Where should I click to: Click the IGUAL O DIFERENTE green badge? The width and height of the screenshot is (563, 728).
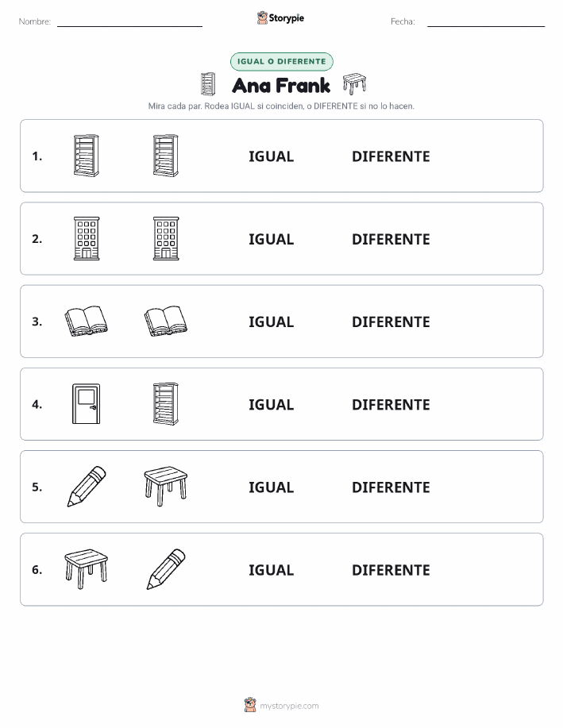[x=281, y=61]
